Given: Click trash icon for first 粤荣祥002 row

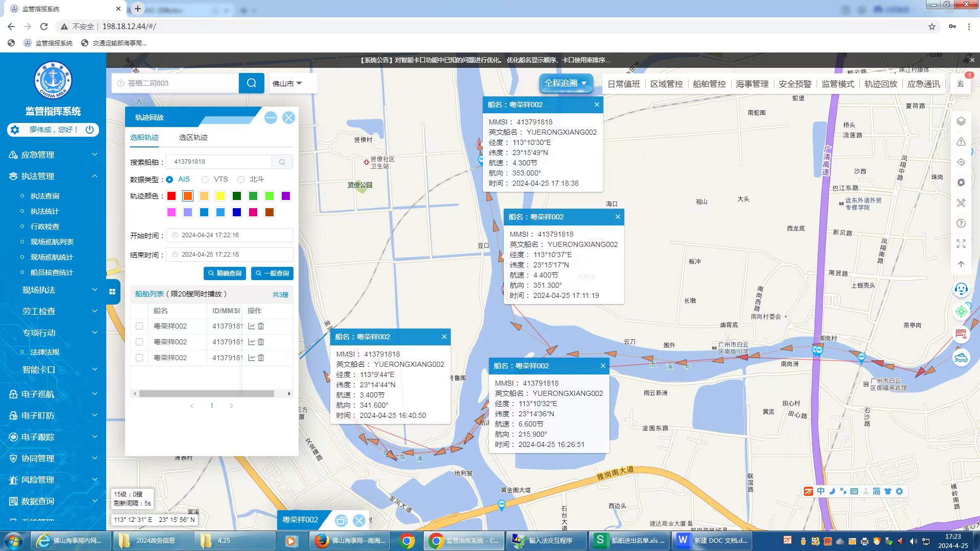Looking at the screenshot, I should 261,326.
